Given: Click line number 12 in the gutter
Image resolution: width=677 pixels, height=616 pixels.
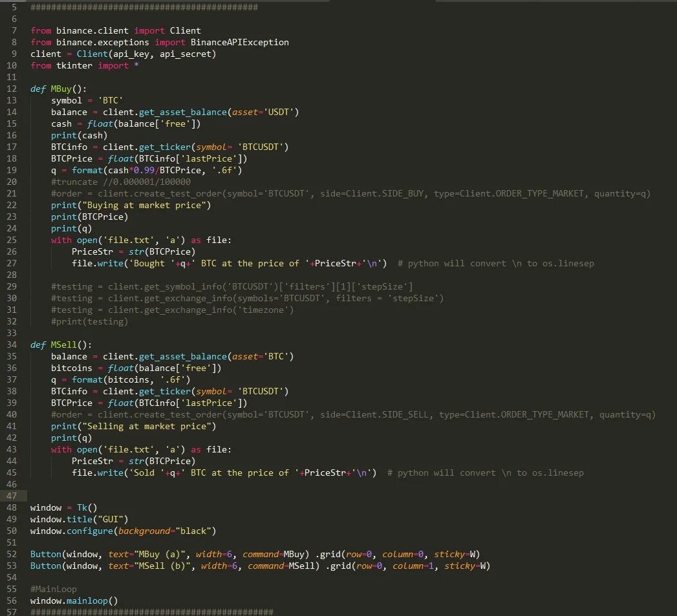Looking at the screenshot, I should click(12, 89).
